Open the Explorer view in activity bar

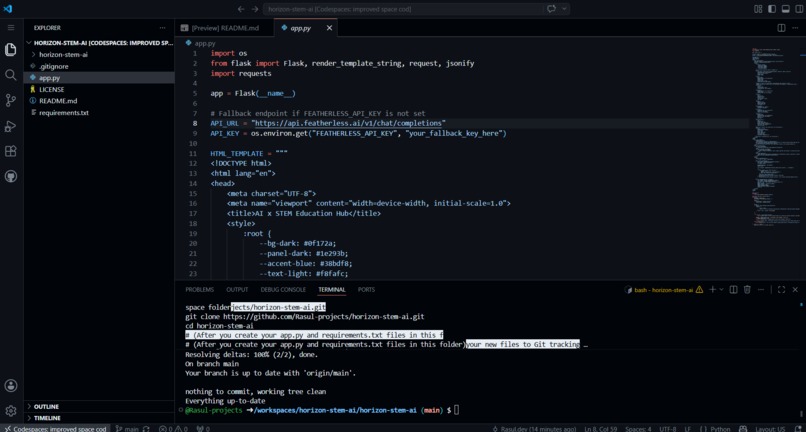pos(11,50)
